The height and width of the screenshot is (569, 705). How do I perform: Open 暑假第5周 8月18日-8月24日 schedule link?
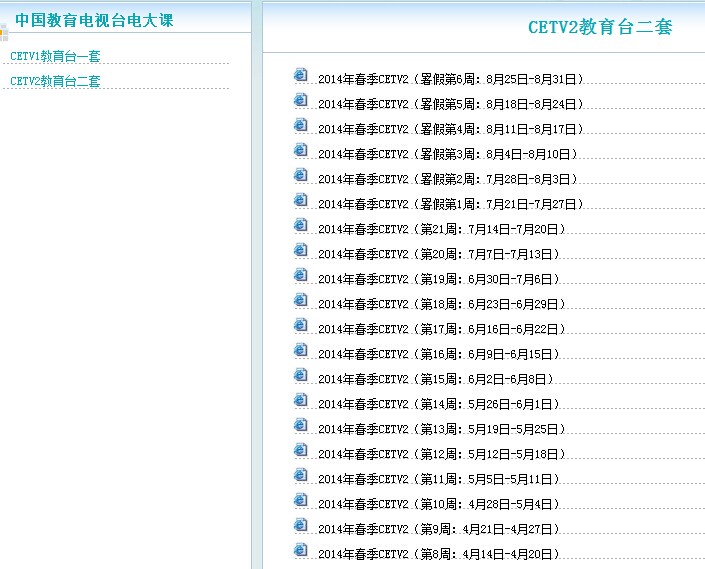point(450,104)
